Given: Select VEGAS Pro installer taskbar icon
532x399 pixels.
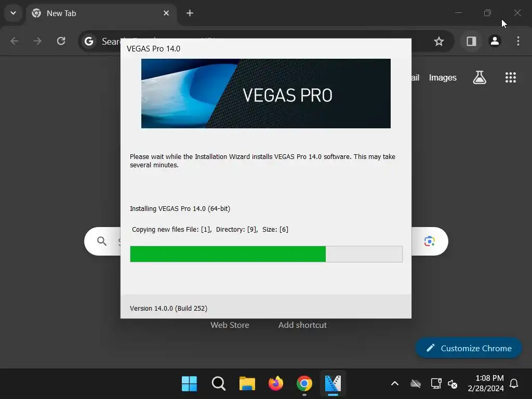Looking at the screenshot, I should tap(333, 384).
